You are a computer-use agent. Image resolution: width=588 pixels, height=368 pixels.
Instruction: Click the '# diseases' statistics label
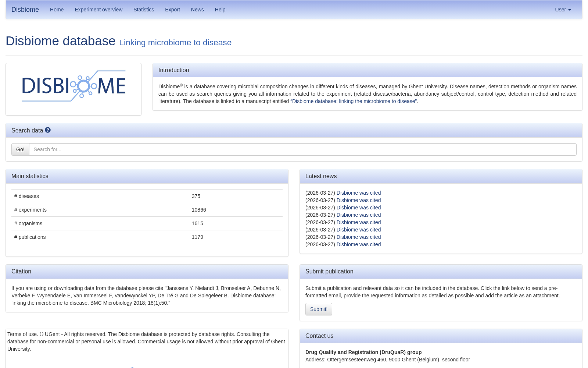pyautogui.click(x=26, y=196)
